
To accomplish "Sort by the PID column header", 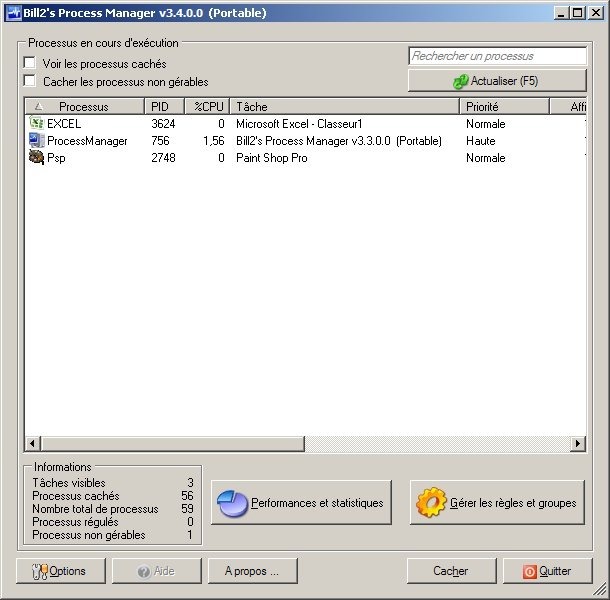I will (x=164, y=106).
